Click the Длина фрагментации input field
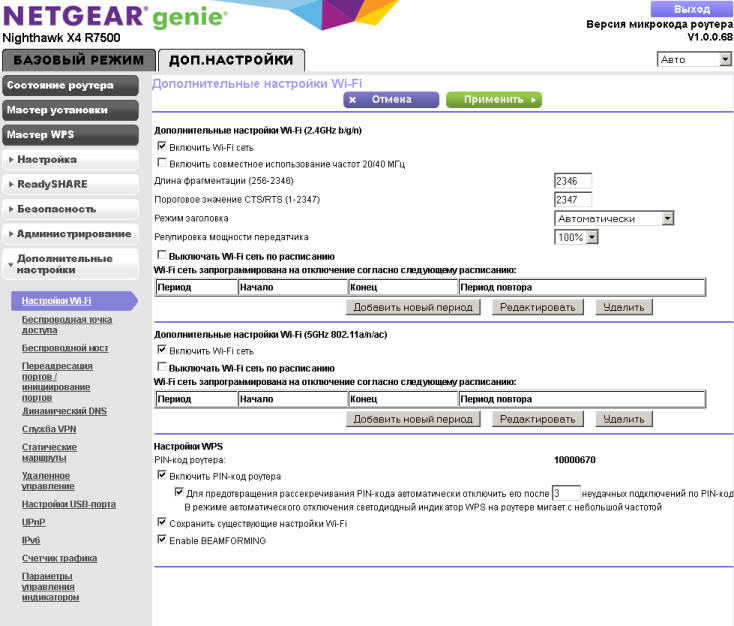 573,181
